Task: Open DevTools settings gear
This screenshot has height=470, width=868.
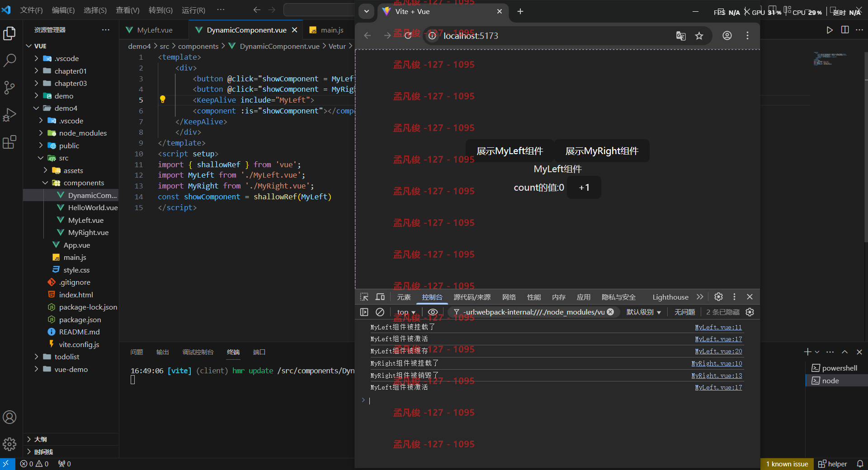Action: click(718, 297)
